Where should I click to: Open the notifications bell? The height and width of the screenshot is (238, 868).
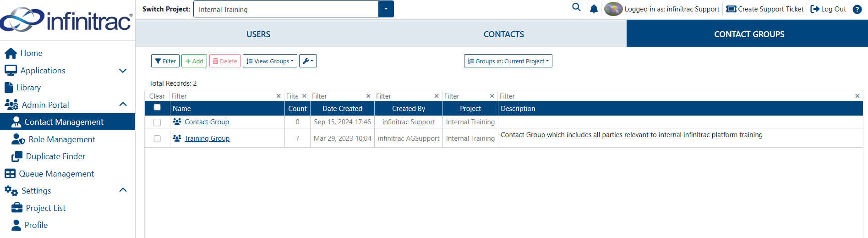click(594, 9)
